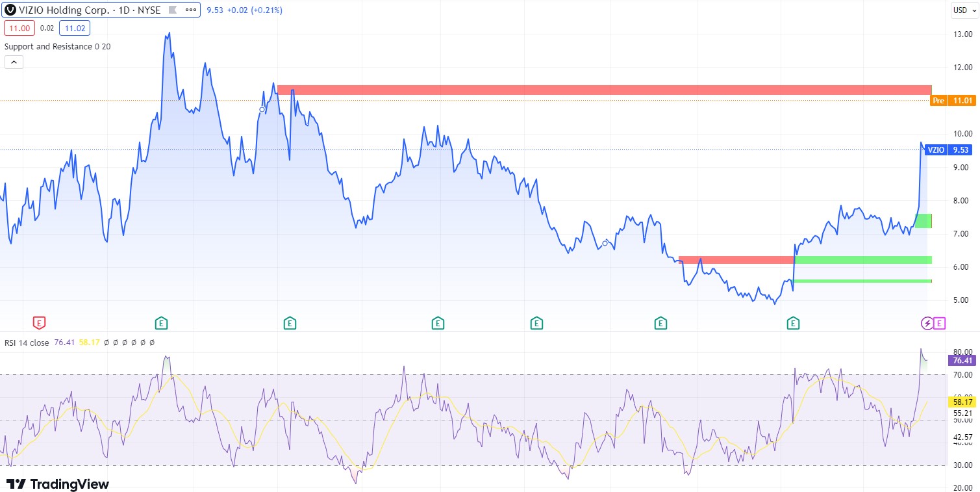This screenshot has width=980, height=492.
Task: Collapse the indicator legend with the chevron
Action: pyautogui.click(x=14, y=62)
